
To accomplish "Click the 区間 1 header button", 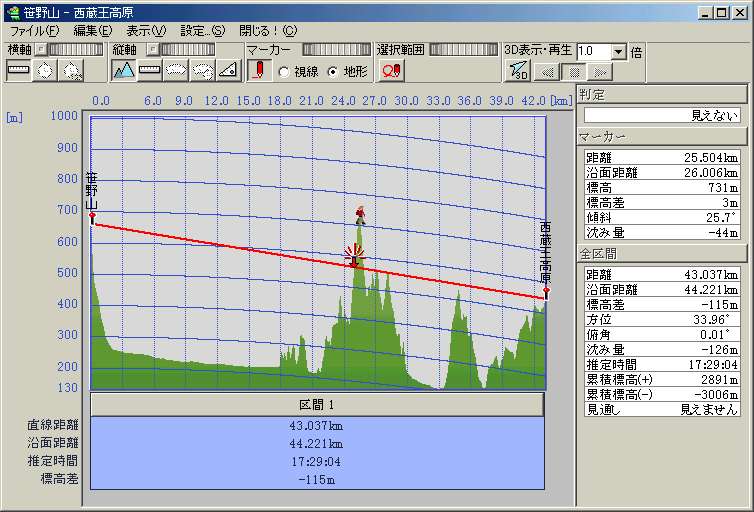I will click(x=317, y=404).
